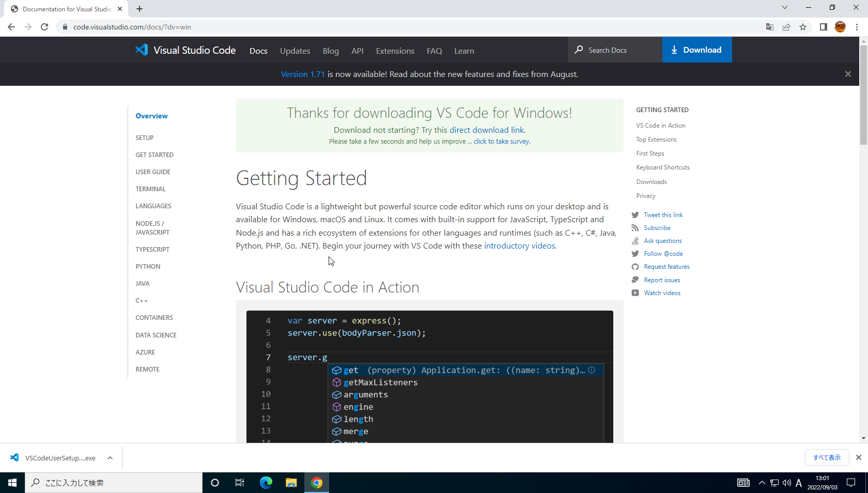
Task: Dismiss the Version 1.71 announcement banner
Action: click(x=848, y=74)
